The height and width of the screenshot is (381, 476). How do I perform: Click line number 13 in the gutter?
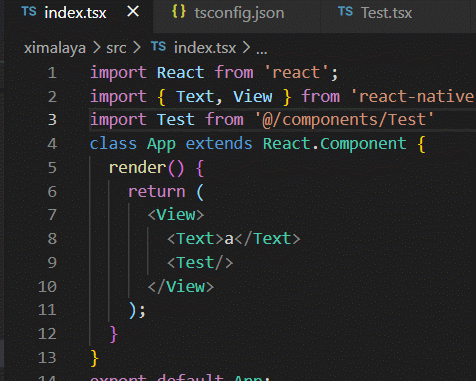click(47, 358)
